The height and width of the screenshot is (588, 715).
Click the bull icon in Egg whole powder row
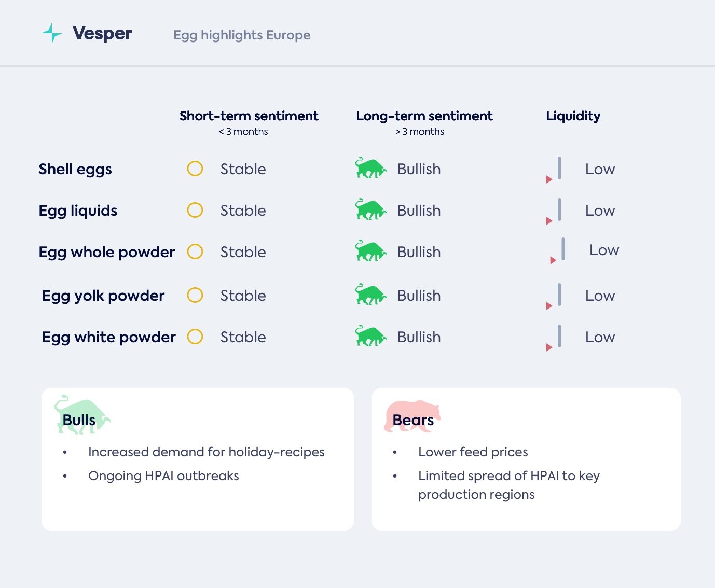(370, 251)
